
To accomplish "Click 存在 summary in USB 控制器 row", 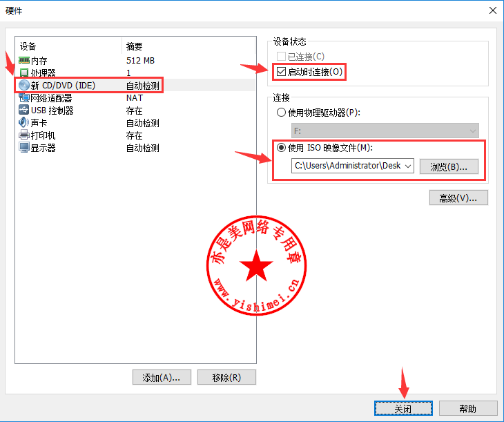I will click(135, 111).
